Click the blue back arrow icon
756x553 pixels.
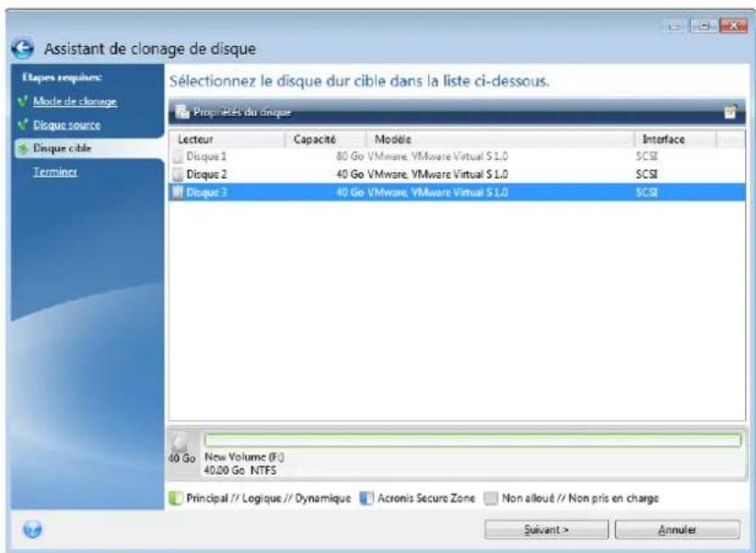(x=23, y=49)
